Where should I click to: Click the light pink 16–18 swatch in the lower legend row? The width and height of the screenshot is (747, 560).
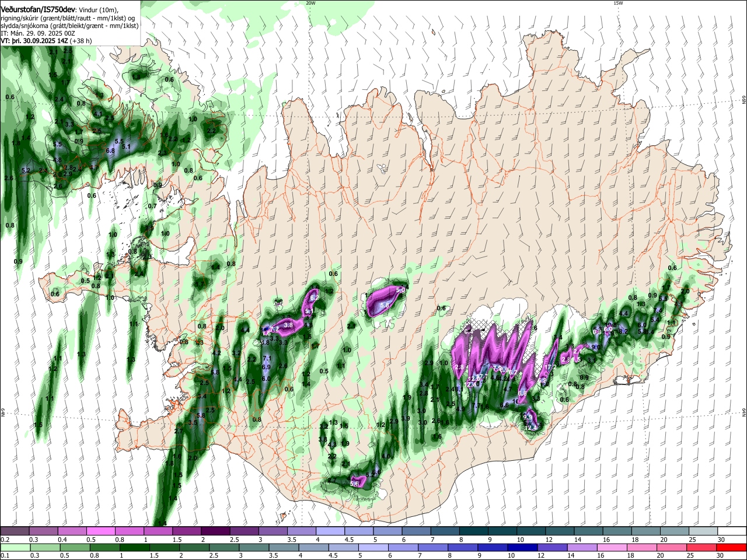(612, 548)
